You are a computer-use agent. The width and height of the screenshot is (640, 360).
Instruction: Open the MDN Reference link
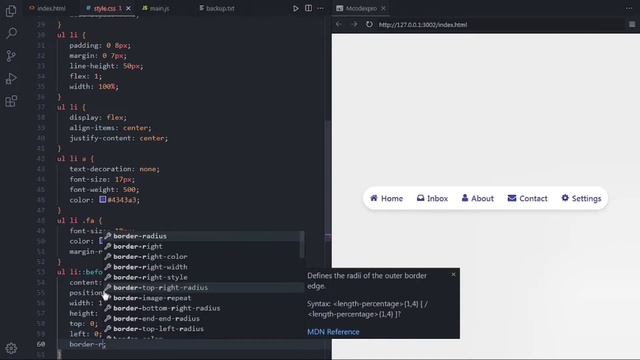[x=333, y=332]
